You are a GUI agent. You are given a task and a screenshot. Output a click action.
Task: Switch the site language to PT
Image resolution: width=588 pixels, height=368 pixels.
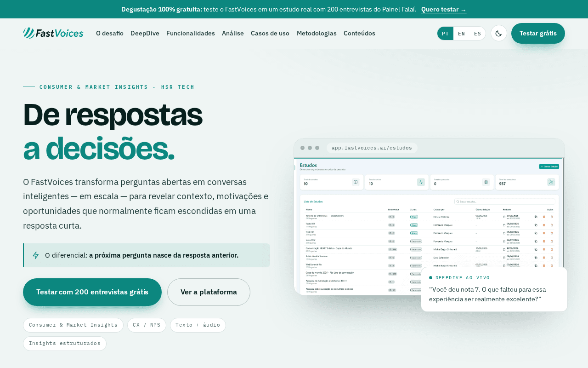pos(445,34)
